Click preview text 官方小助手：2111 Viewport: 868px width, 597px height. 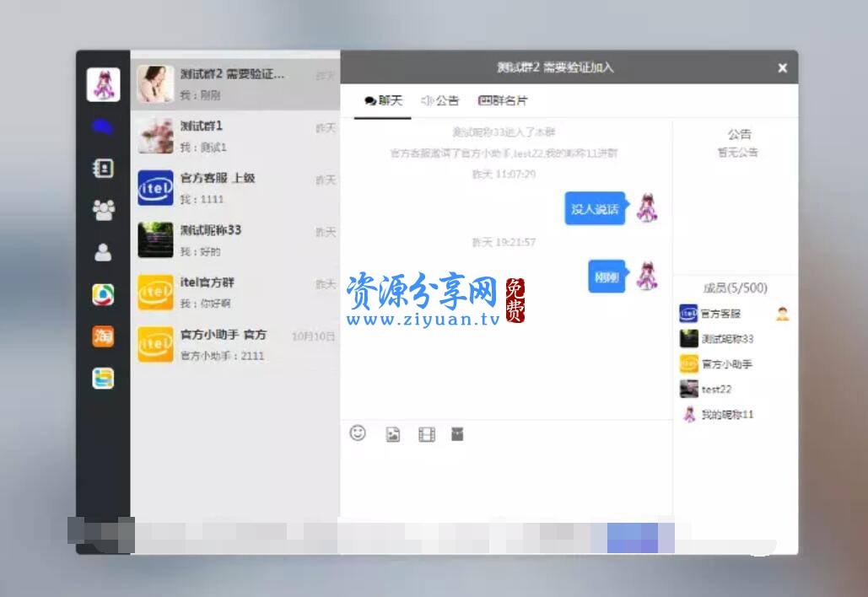pos(222,356)
